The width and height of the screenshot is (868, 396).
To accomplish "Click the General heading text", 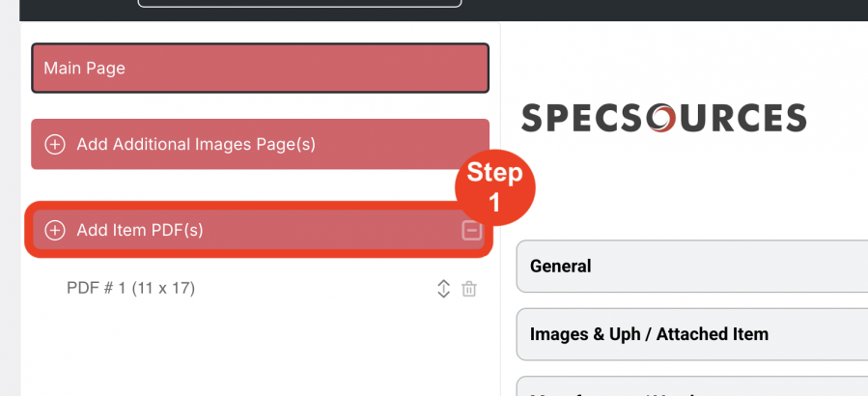I will click(561, 267).
